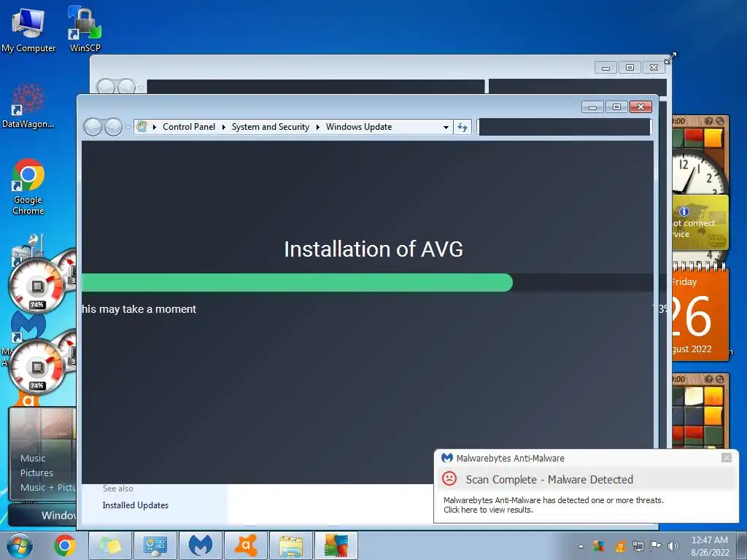Click the red sad-face alert icon
The width and height of the screenshot is (747, 560).
[449, 478]
